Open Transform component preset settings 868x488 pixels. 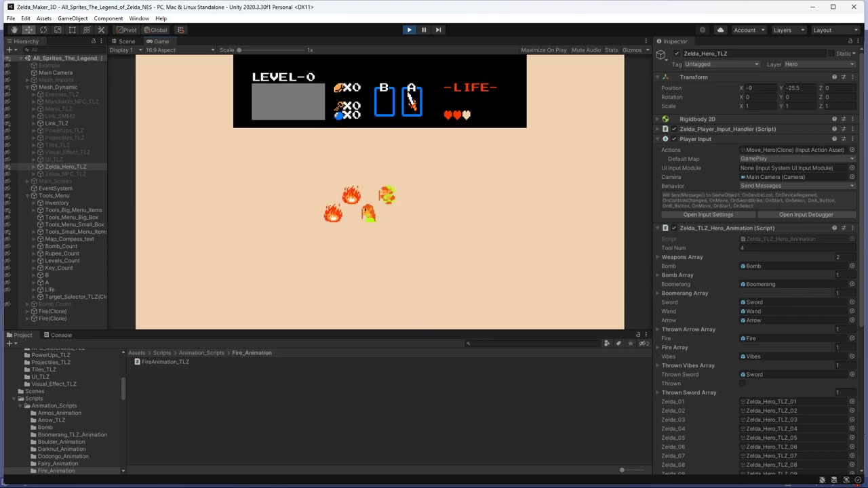tap(843, 77)
